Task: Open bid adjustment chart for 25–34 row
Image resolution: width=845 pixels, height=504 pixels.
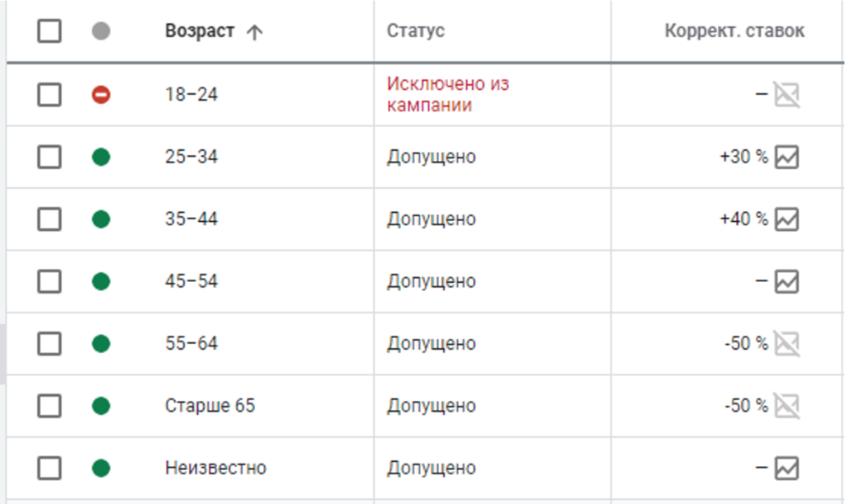Action: [787, 157]
